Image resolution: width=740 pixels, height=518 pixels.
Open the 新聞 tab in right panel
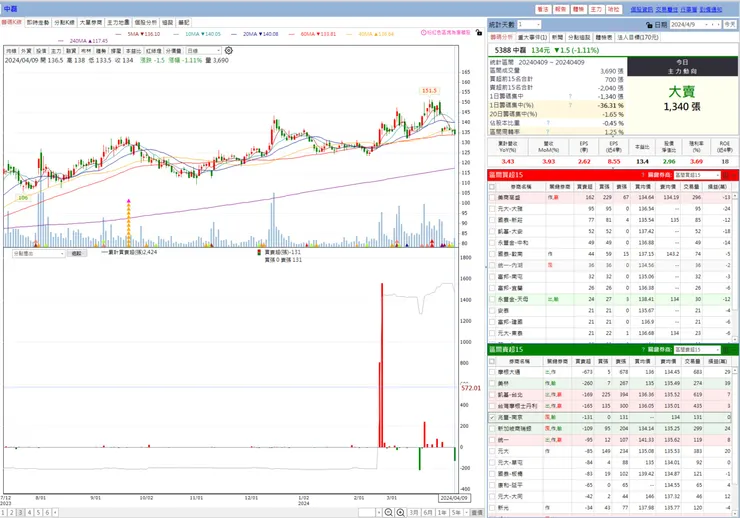point(557,37)
